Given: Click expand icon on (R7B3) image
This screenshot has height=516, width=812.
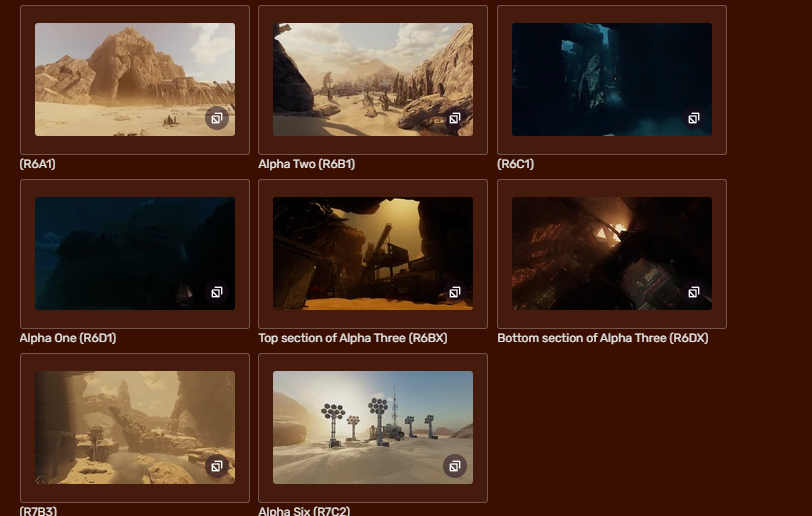Looking at the screenshot, I should coord(217,467).
